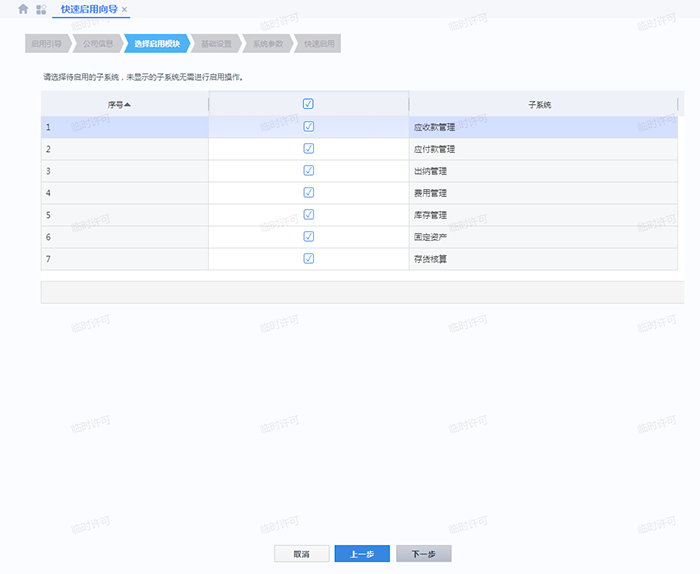Uncheck the 应付款管理 checkbox
700x574 pixels.
308,149
